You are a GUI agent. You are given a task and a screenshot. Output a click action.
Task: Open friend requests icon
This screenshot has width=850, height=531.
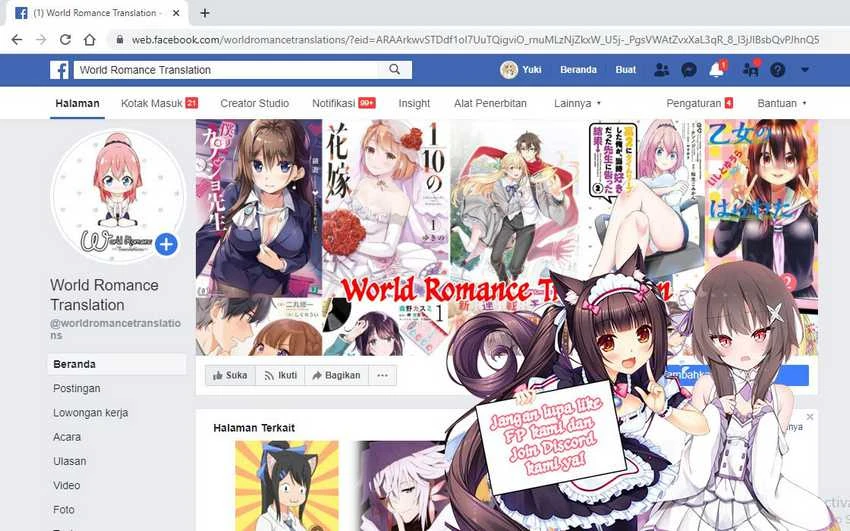tap(661, 70)
